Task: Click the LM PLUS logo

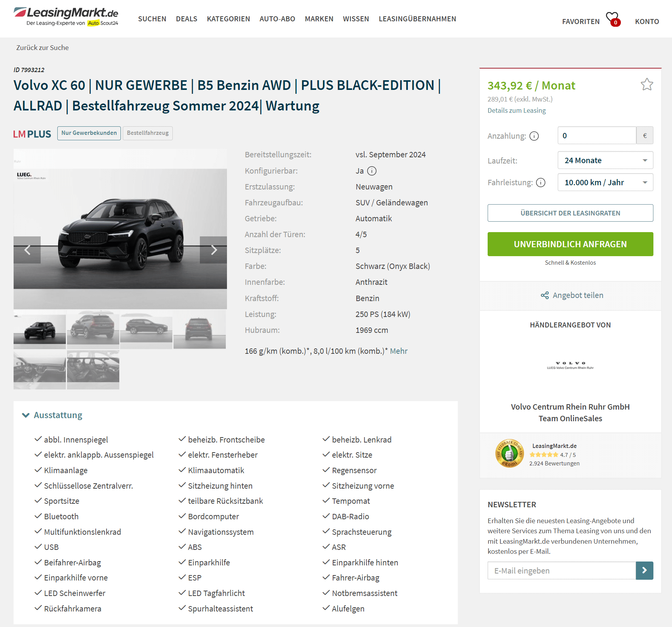Action: pos(32,134)
